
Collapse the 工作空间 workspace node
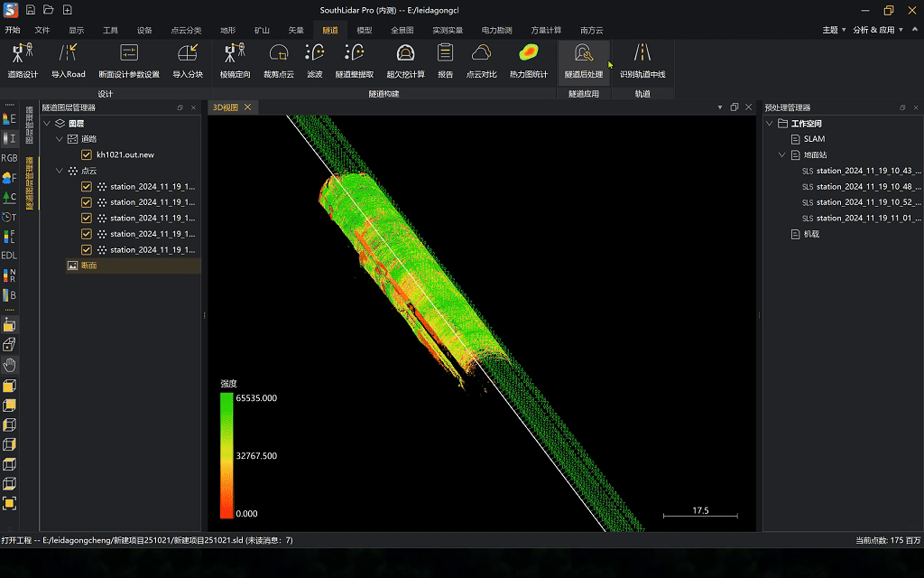pos(770,124)
